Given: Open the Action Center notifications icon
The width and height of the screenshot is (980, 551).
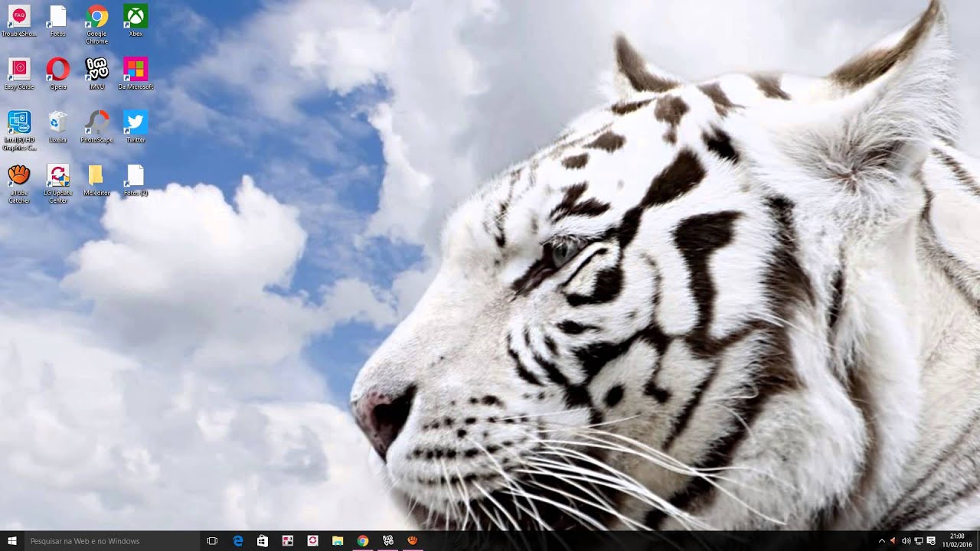Looking at the screenshot, I should tap(931, 541).
